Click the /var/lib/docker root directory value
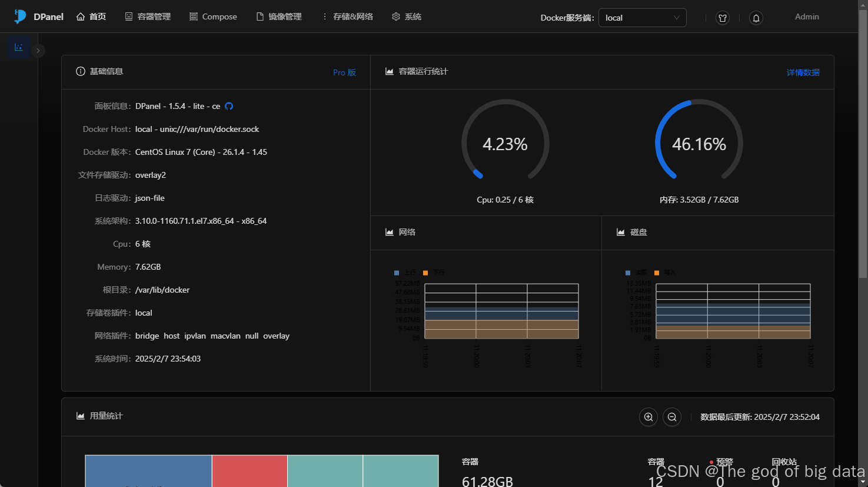 [x=162, y=290]
